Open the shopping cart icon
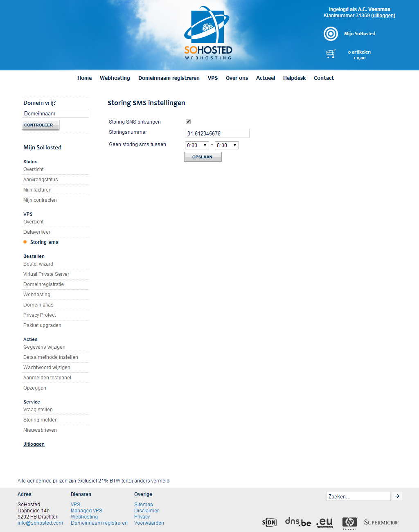Viewport: 419px width, 532px height. point(331,54)
